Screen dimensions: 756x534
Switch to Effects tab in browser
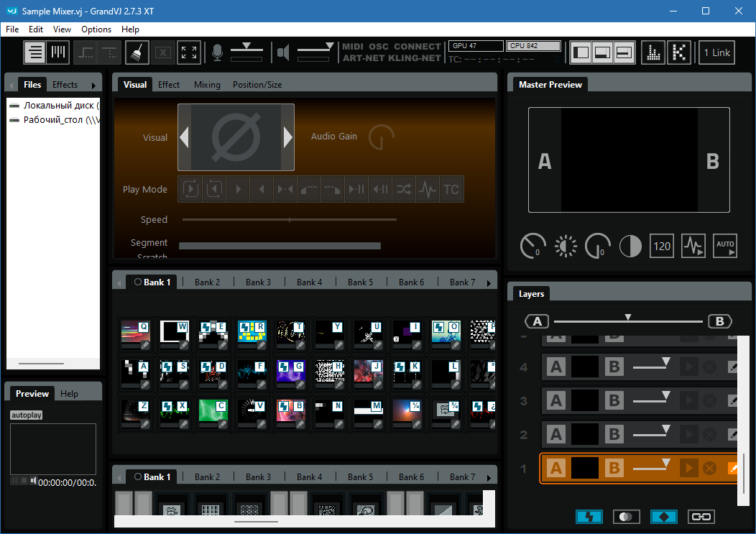click(65, 84)
